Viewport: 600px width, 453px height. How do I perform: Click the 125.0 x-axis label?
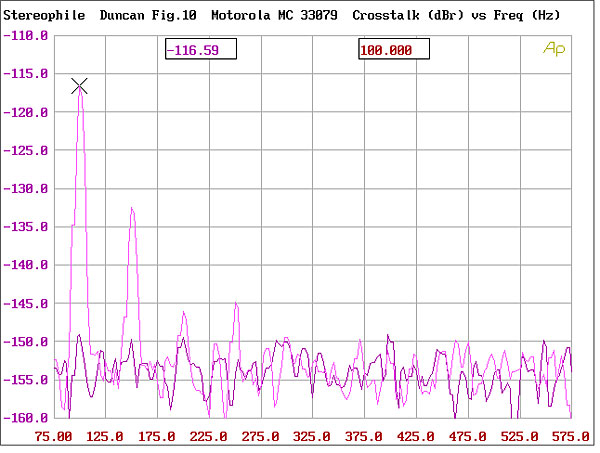click(x=105, y=437)
